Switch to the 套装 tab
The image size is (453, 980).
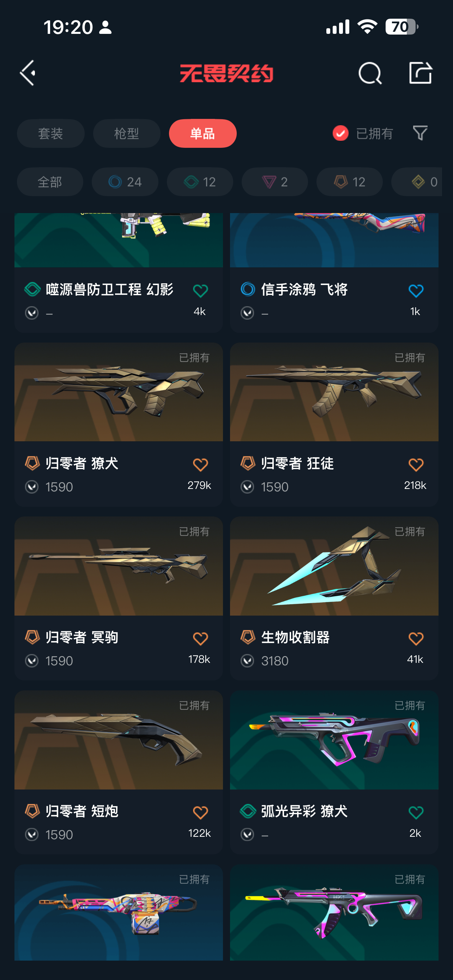pyautogui.click(x=50, y=134)
